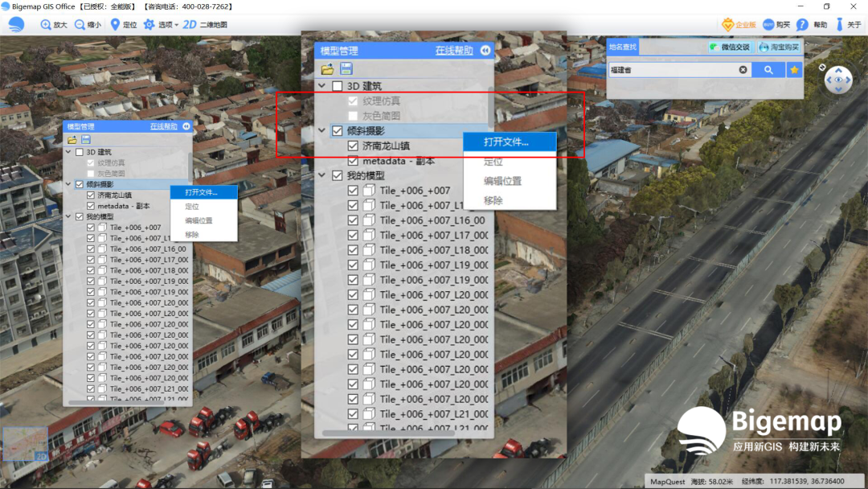Collapse 我的模型 node in small panel

[x=68, y=216]
